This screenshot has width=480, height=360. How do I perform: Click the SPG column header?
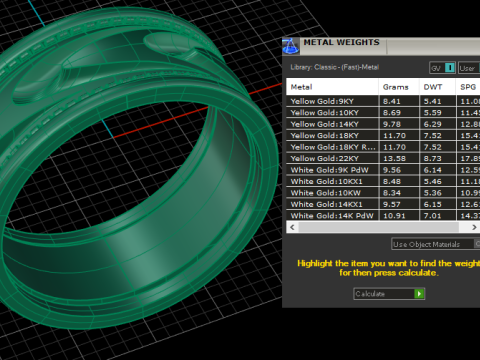[x=468, y=87]
